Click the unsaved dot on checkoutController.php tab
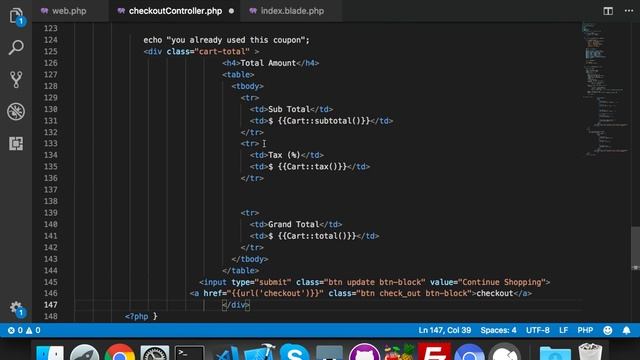The width and height of the screenshot is (640, 360). 231,11
